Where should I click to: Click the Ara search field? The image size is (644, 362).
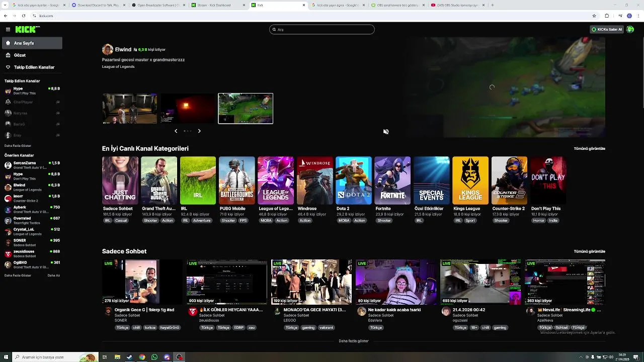pyautogui.click(x=322, y=30)
